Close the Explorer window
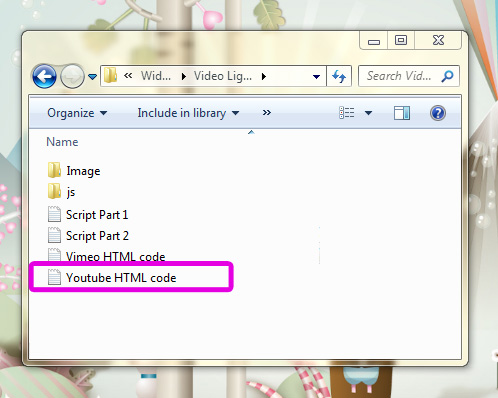Viewport: 498px width, 398px height. tap(438, 40)
